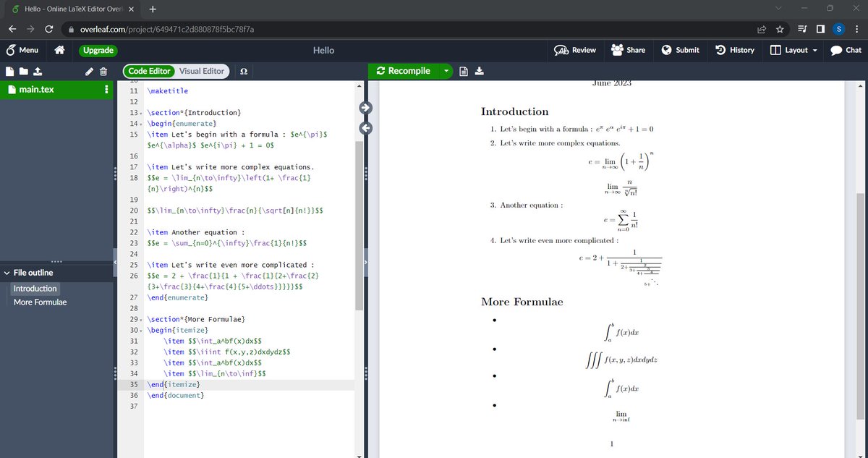
Task: Download the compiled PDF
Action: point(480,71)
